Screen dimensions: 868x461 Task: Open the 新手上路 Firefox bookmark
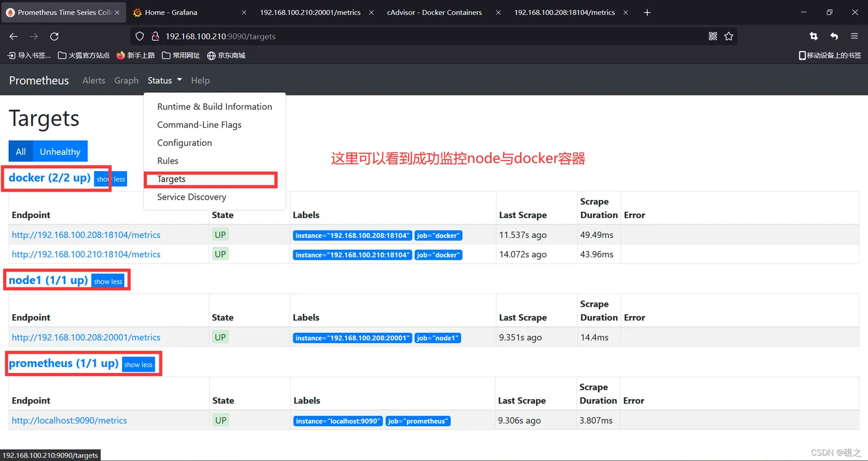tap(136, 55)
